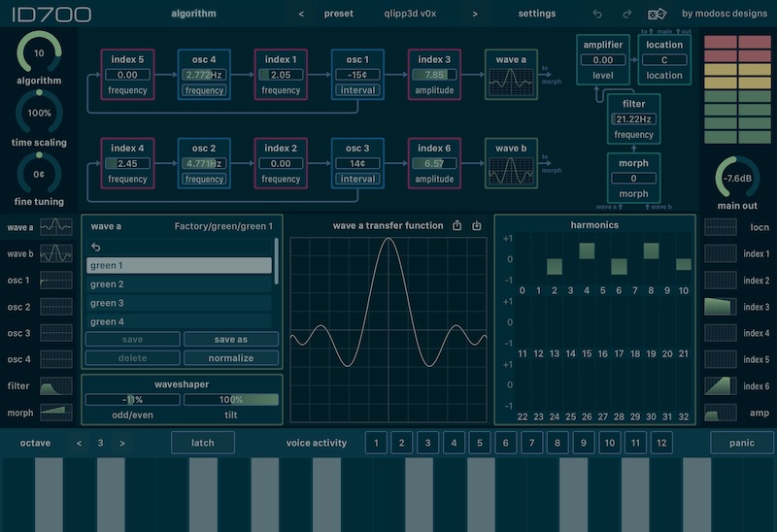Click the waveshaper tilt slider
777x532 pixels.
(x=231, y=399)
